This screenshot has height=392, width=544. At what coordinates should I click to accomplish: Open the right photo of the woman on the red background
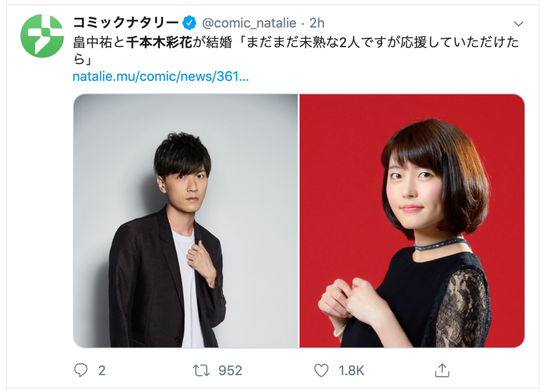point(412,220)
